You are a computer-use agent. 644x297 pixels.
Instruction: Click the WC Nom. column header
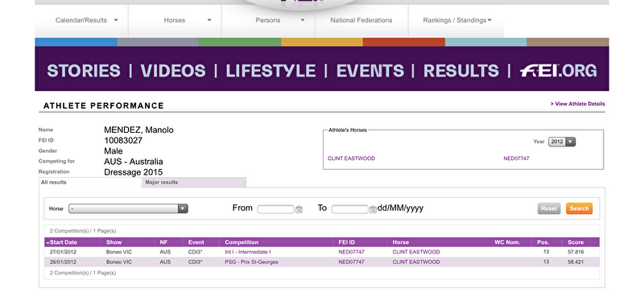click(507, 242)
